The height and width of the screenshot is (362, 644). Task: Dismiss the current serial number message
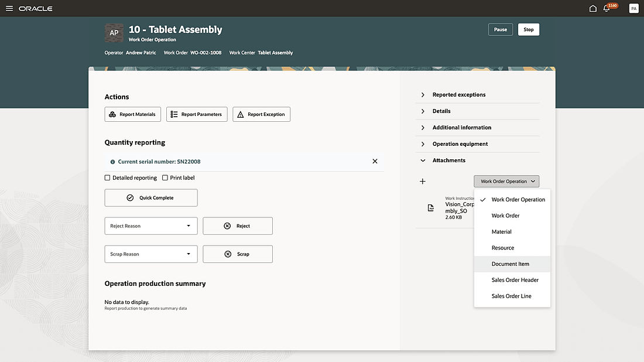pyautogui.click(x=375, y=162)
